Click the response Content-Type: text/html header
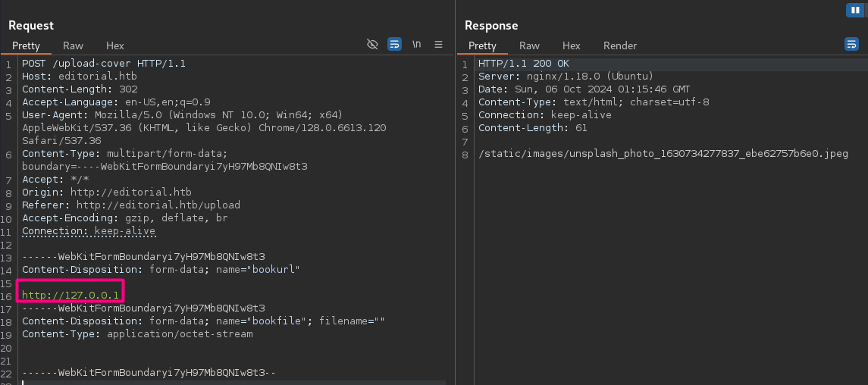 click(594, 102)
